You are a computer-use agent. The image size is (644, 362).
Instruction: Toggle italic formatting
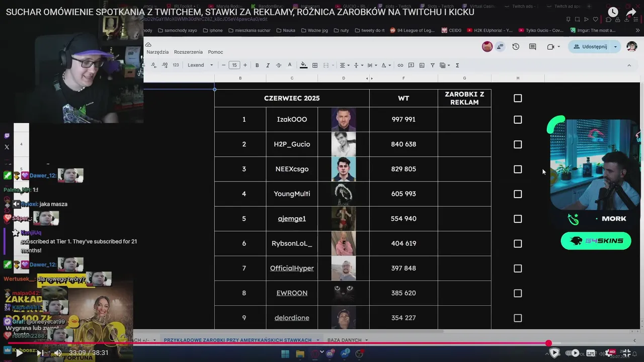click(x=268, y=65)
